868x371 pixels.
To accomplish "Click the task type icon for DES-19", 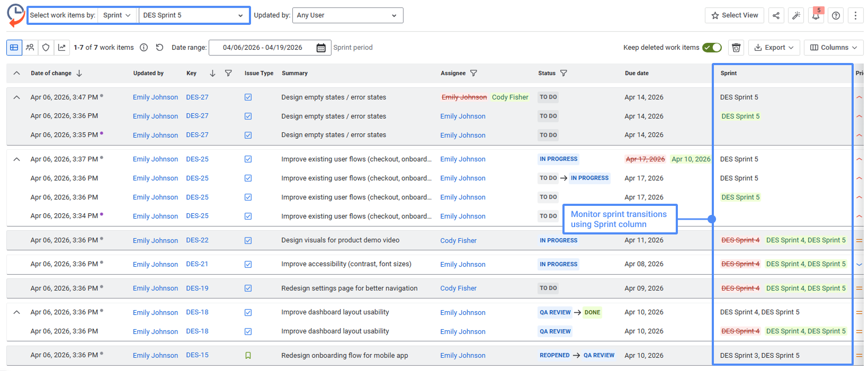I will (x=248, y=288).
